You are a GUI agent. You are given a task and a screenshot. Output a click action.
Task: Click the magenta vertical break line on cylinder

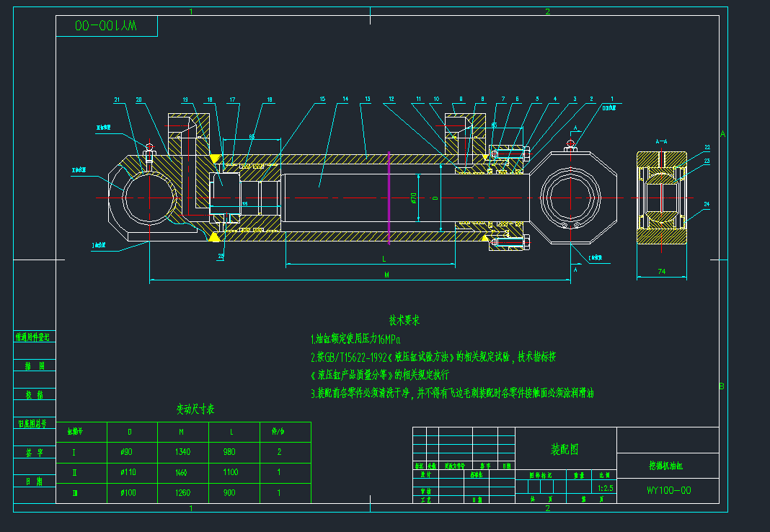[389, 197]
